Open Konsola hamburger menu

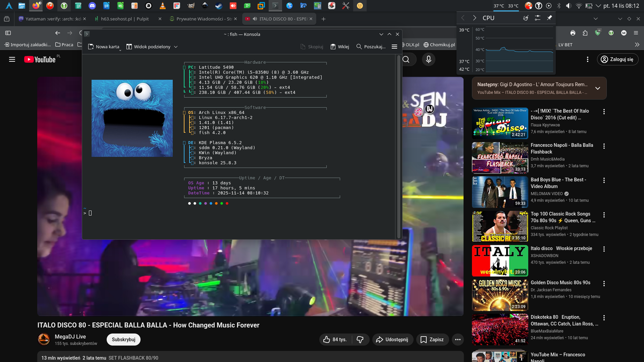(x=394, y=47)
